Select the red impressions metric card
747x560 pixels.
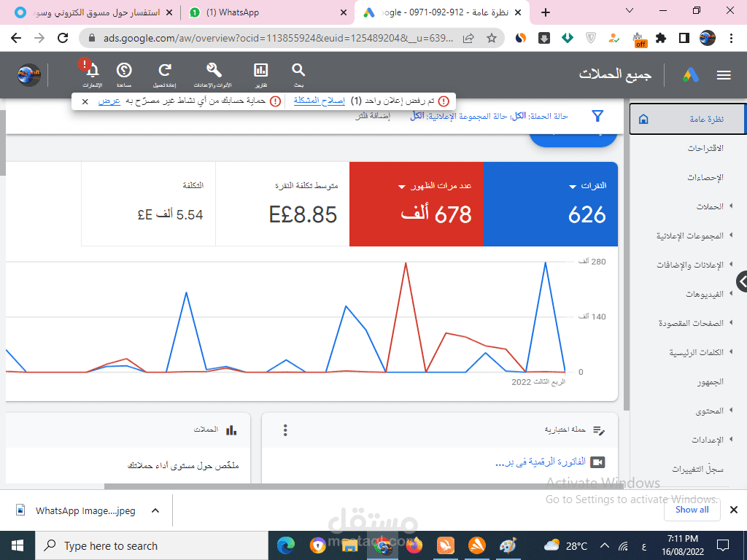417,204
